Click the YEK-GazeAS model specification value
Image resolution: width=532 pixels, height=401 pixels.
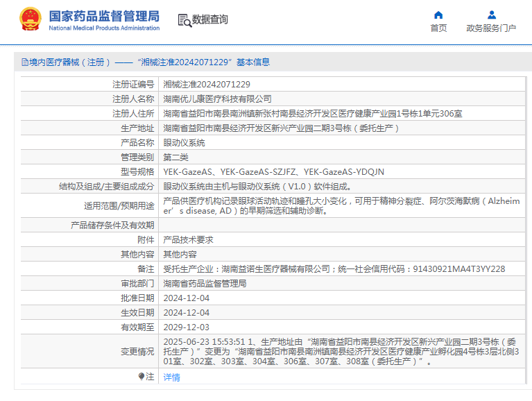tap(273, 172)
